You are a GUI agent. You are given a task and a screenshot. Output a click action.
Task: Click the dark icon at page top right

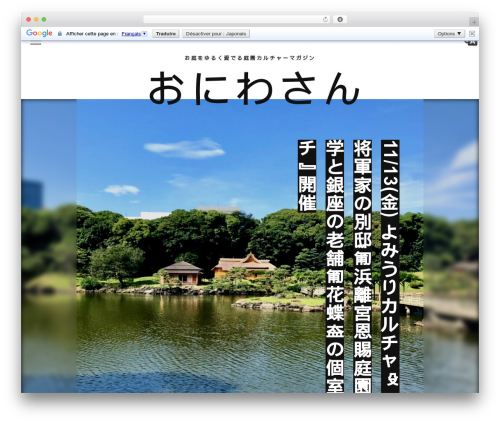click(471, 43)
